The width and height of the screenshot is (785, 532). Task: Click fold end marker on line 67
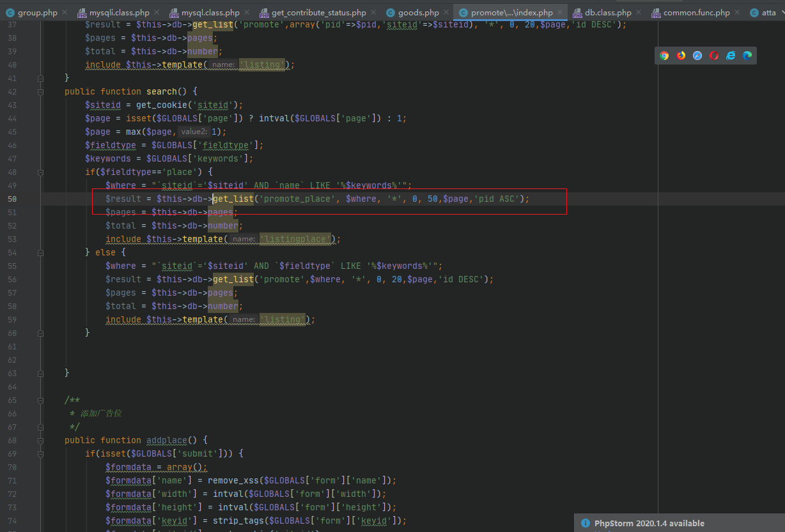41,427
